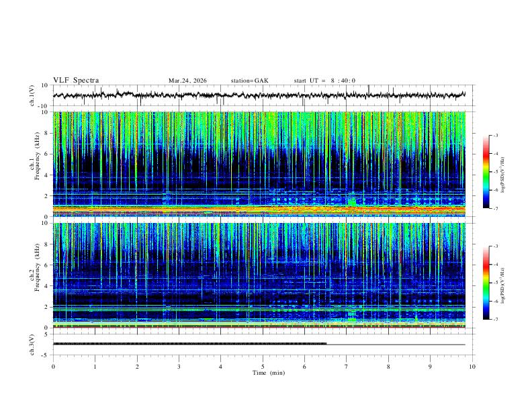Viewport: 532px width, 411px height.
Task: Click time axis tick label "3"
Action: pos(179,367)
